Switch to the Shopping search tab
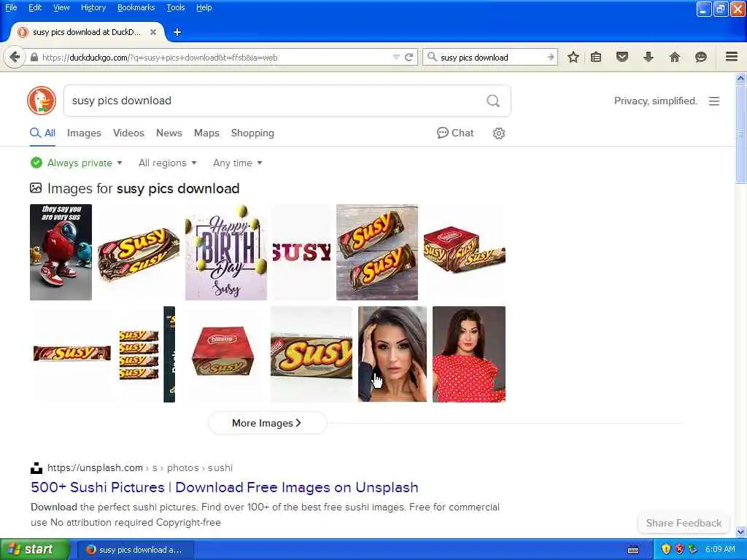Screen dimensions: 747x560 pos(252,133)
